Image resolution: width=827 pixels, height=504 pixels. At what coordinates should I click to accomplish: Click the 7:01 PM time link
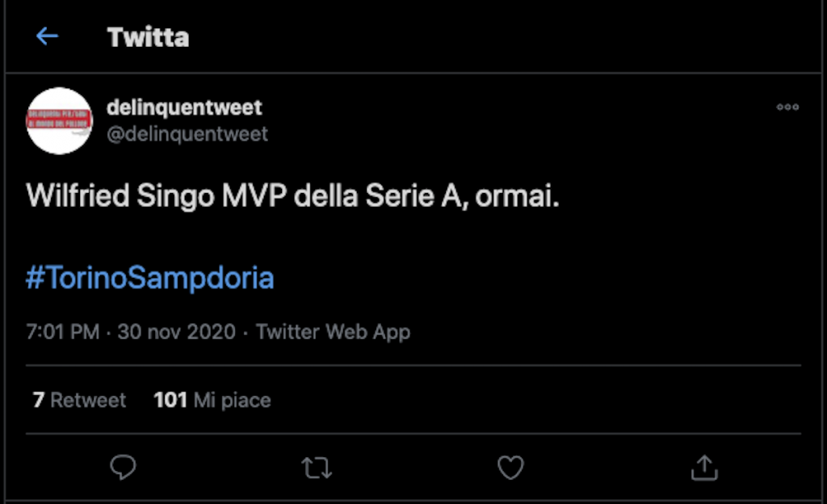coord(62,332)
